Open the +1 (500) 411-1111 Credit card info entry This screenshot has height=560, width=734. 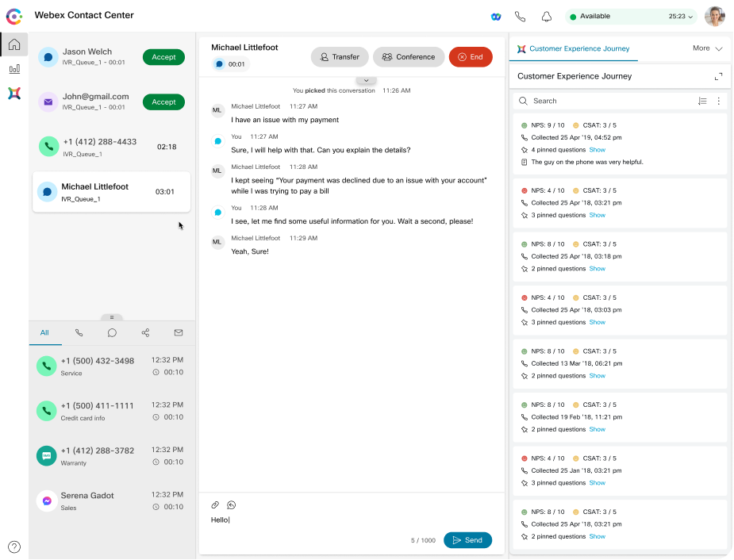tap(111, 411)
